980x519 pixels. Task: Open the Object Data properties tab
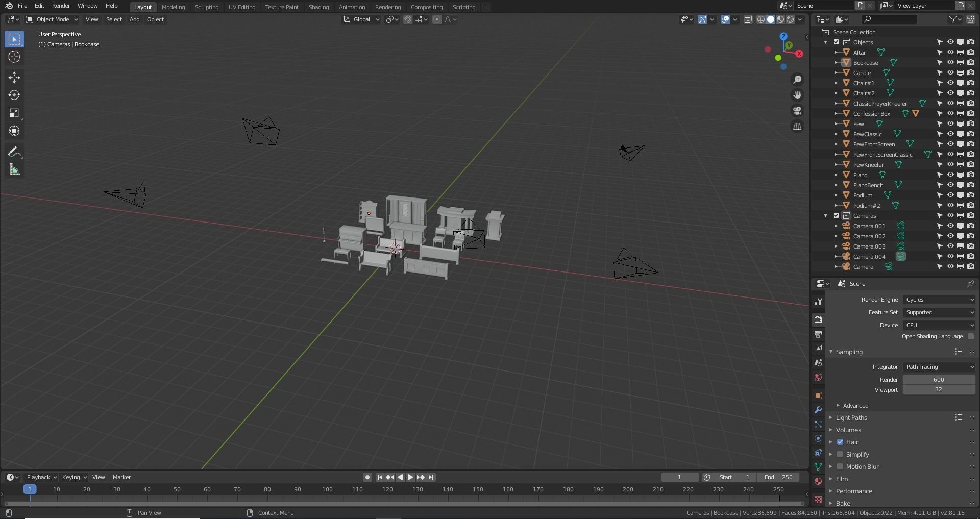coord(818,467)
